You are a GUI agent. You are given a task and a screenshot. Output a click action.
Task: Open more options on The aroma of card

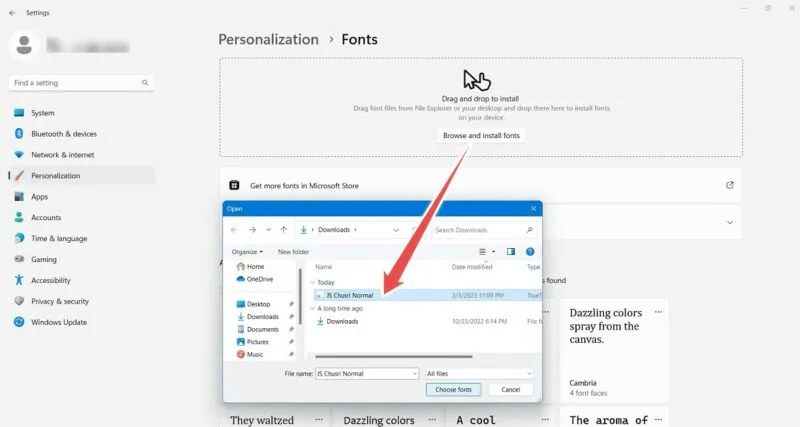pos(658,419)
